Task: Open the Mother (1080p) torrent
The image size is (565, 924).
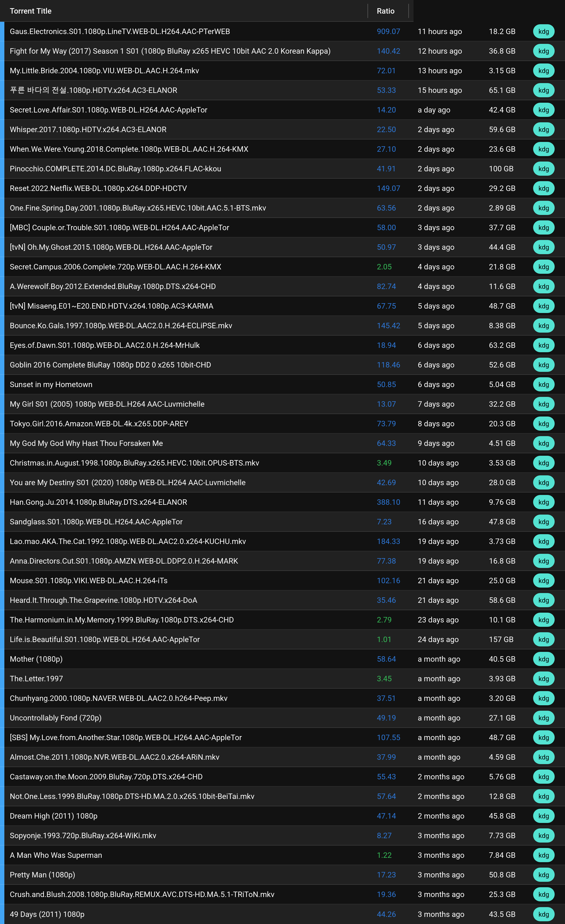Action: click(x=36, y=659)
